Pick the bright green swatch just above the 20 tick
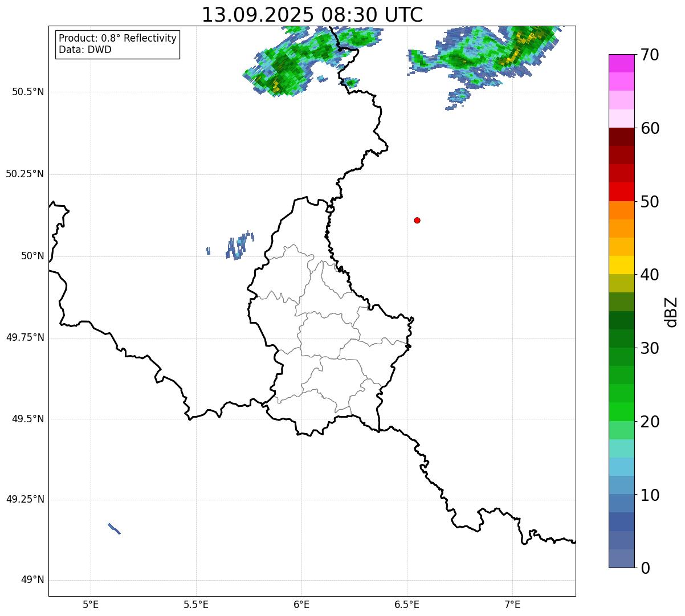This screenshot has height=616, width=685. pos(622,412)
